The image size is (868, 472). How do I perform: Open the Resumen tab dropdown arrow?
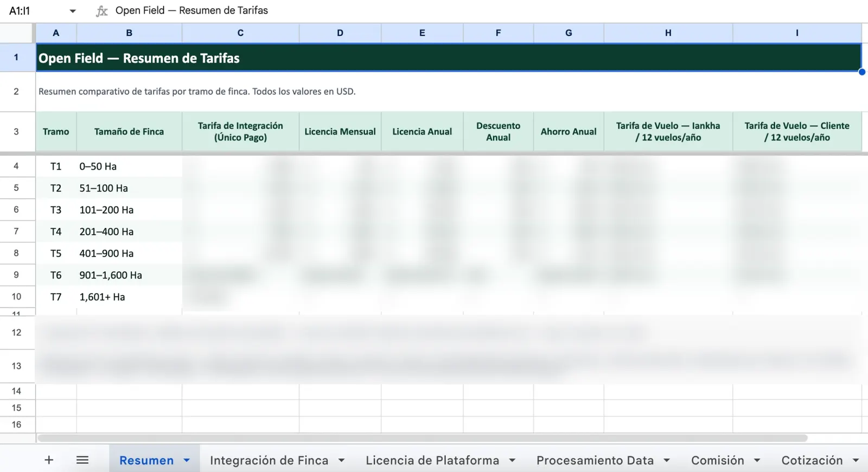pyautogui.click(x=187, y=460)
